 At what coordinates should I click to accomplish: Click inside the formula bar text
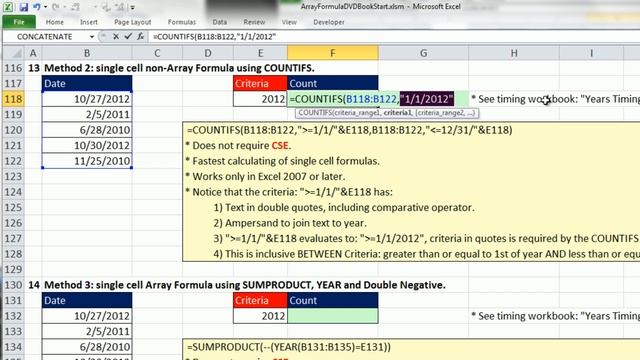pos(214,37)
